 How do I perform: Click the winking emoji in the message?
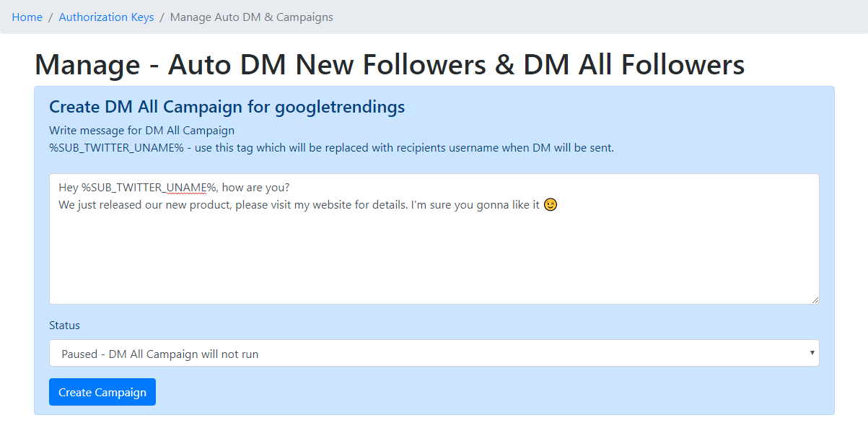point(551,205)
